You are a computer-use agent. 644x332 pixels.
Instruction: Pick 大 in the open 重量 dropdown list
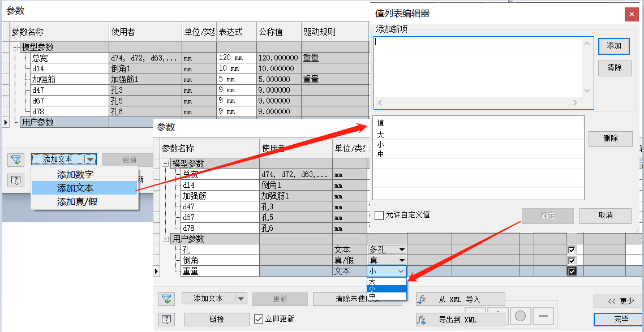(x=387, y=281)
